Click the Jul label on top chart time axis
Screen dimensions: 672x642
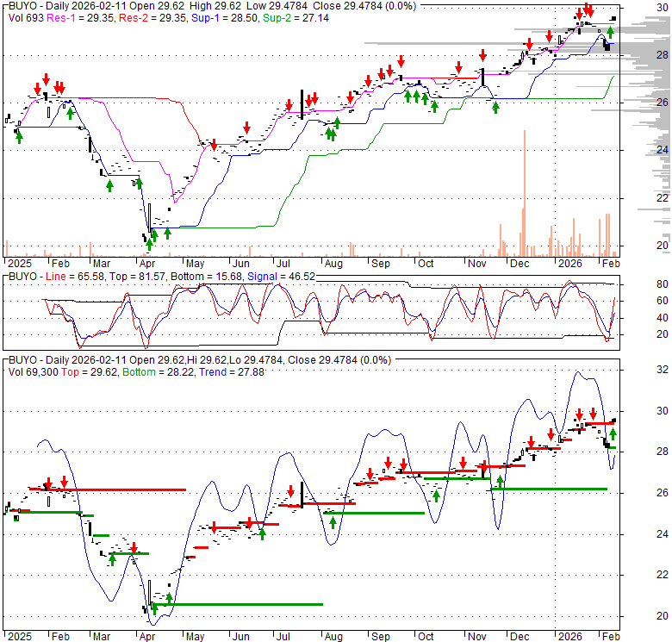click(x=283, y=264)
